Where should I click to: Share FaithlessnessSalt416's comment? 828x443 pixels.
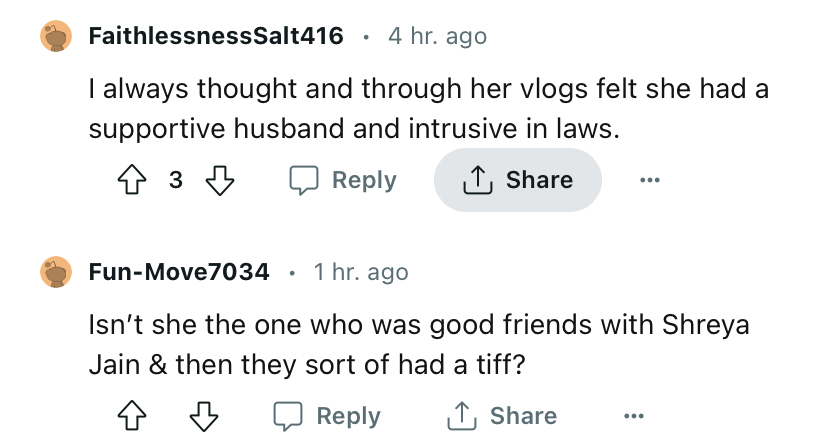click(x=518, y=180)
